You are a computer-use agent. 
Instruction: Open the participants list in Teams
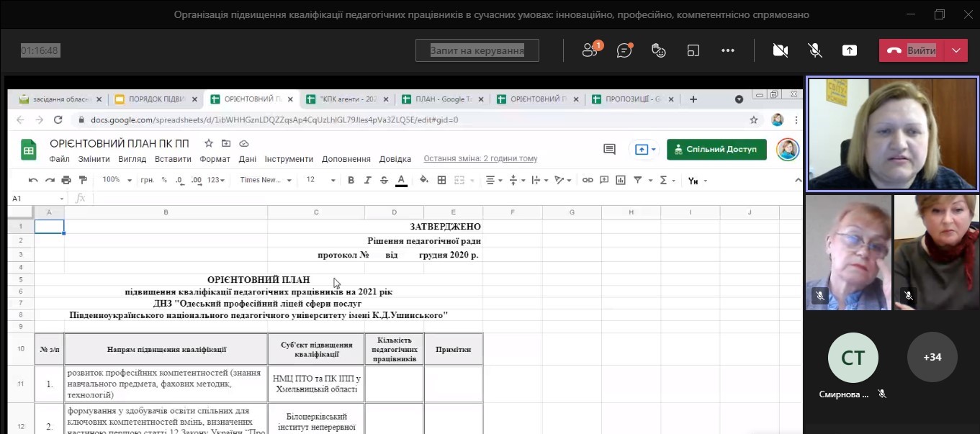(590, 50)
